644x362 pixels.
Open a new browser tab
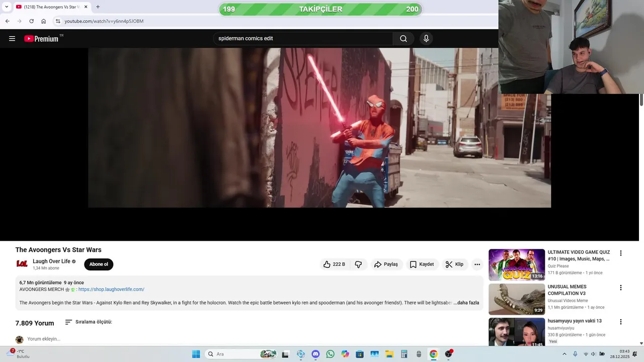coord(98,7)
